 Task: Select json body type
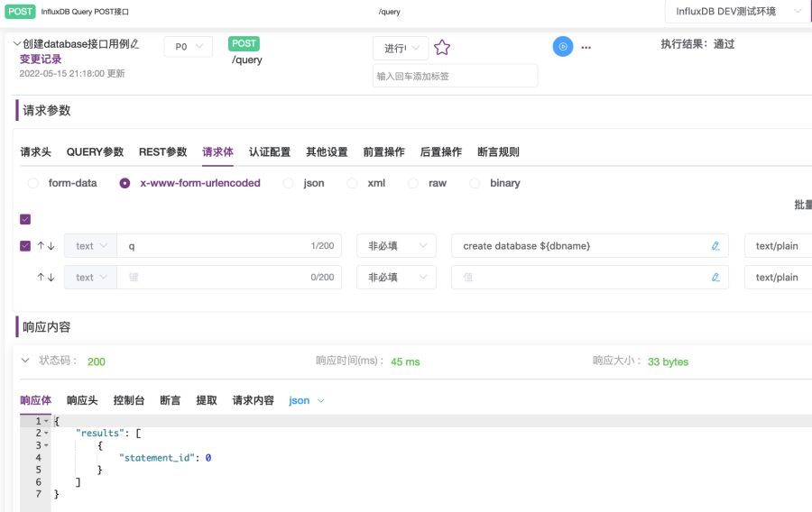click(x=288, y=183)
